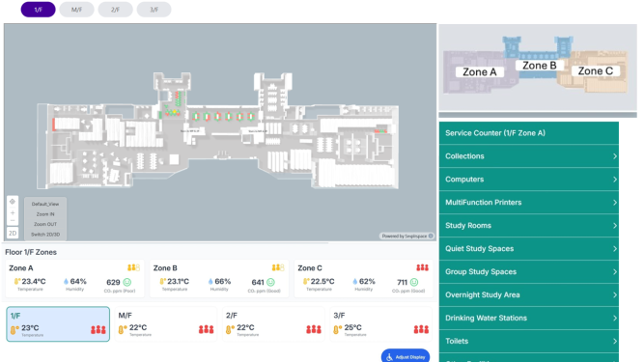The image size is (644, 362).
Task: Click Zone A humidity droplet icon
Action: point(66,282)
